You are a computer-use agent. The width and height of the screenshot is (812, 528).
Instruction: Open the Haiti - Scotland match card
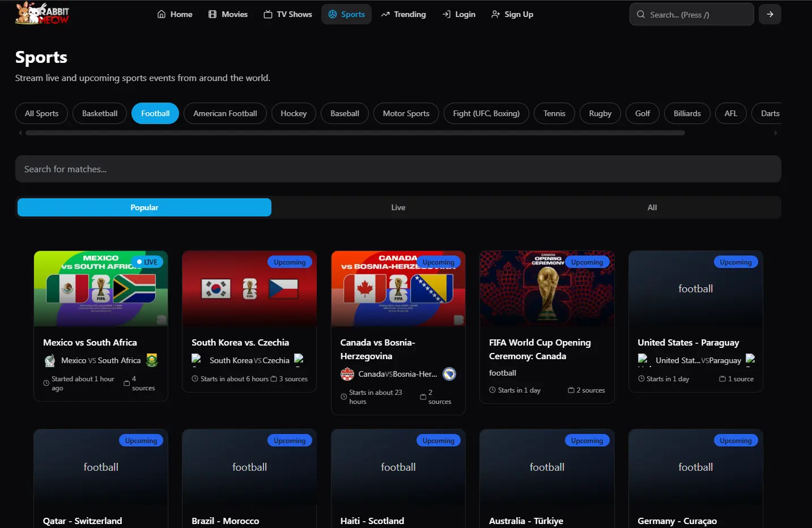[x=398, y=479]
